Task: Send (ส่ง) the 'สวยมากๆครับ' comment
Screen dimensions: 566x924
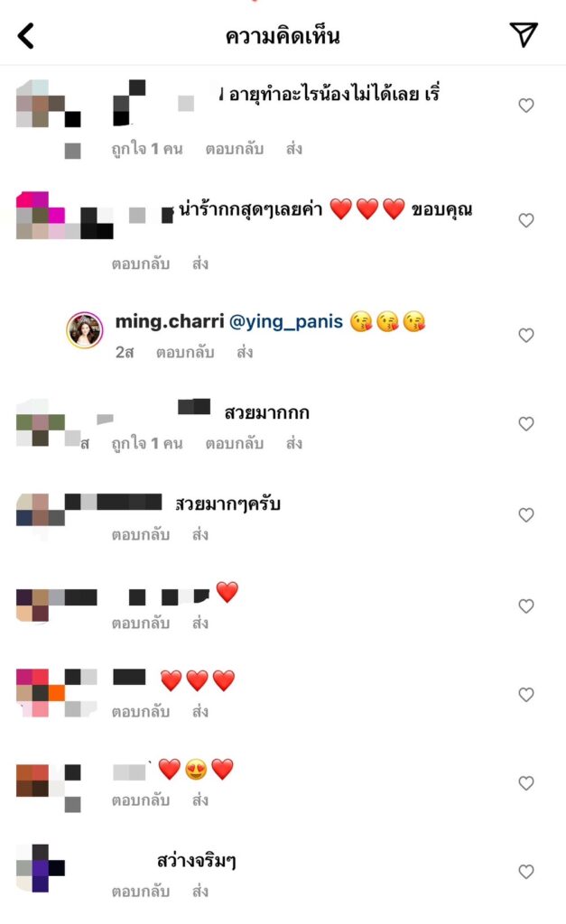Action: coord(200,534)
